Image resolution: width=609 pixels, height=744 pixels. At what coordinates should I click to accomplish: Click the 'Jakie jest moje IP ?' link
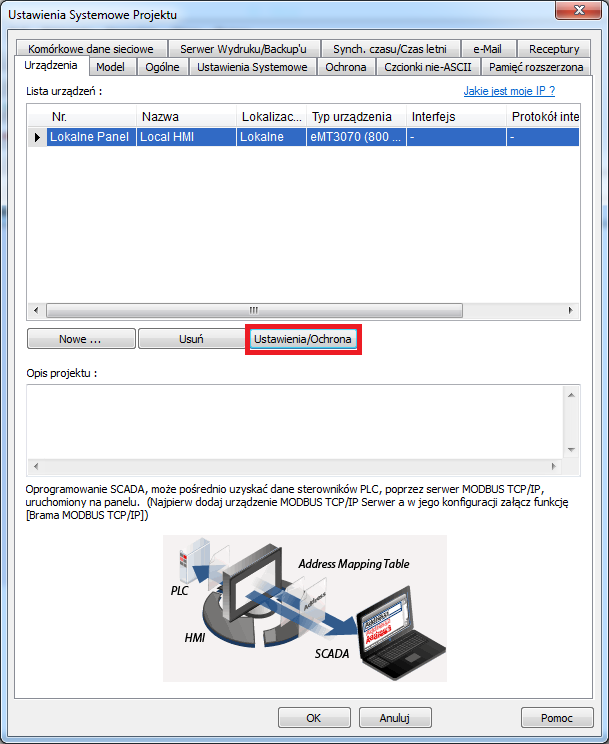point(509,91)
